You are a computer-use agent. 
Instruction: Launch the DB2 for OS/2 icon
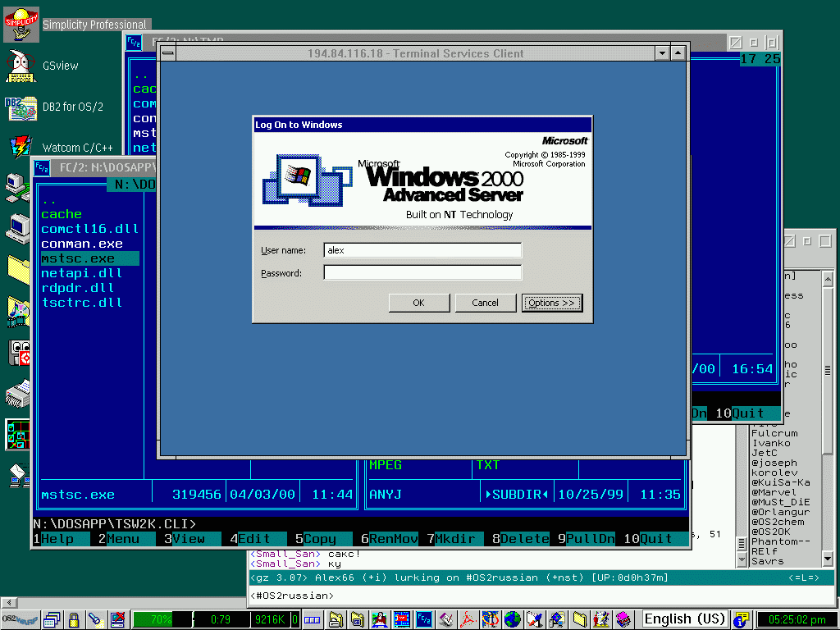[21, 107]
